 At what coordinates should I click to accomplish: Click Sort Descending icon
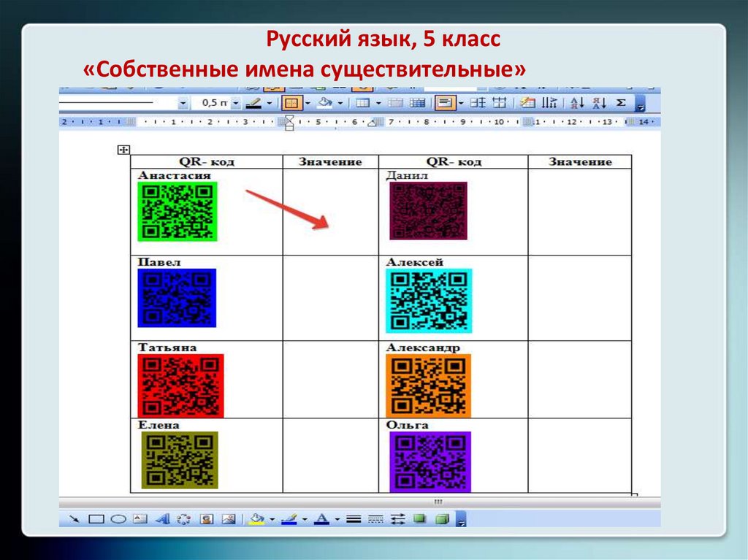point(599,102)
